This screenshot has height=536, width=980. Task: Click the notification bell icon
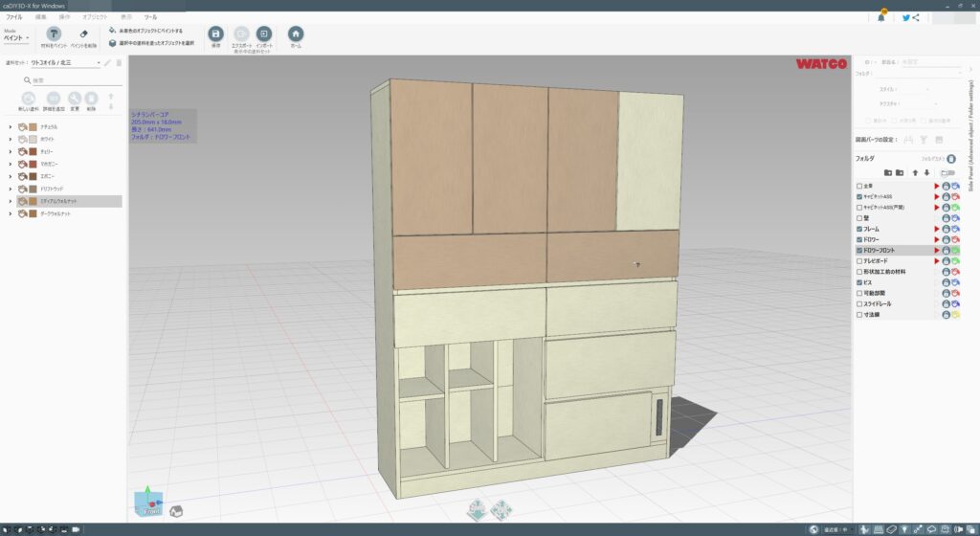coord(881,17)
